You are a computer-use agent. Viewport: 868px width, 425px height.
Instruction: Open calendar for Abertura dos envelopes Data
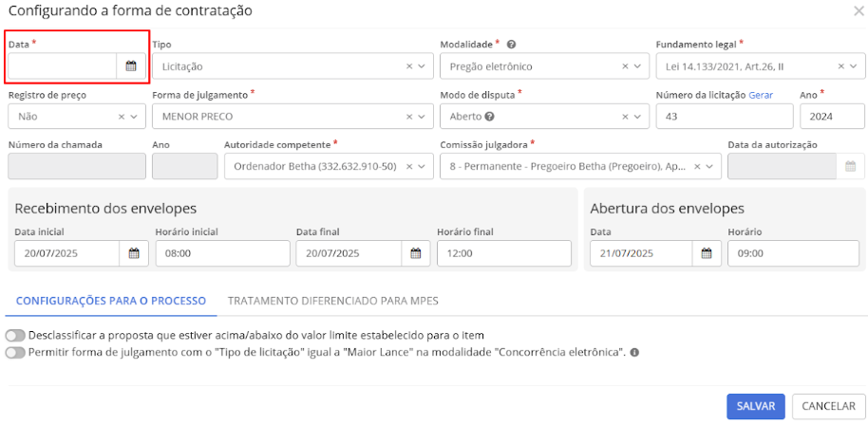click(707, 253)
